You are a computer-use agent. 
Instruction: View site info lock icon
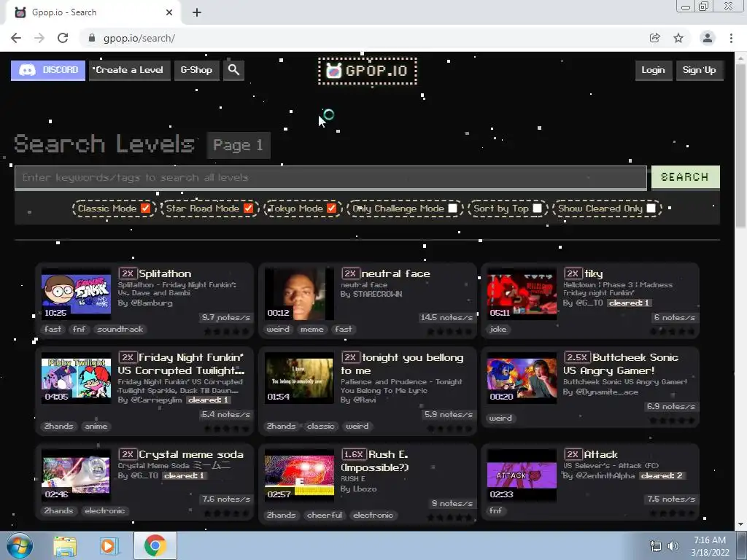tap(92, 38)
